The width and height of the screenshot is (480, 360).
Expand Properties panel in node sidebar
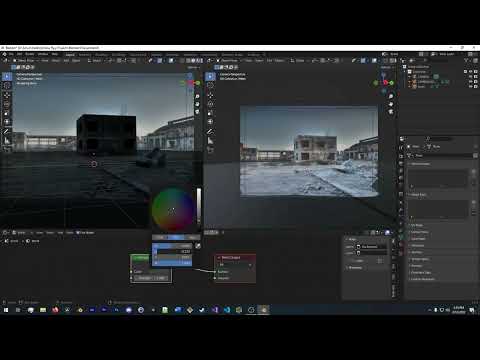point(355,268)
